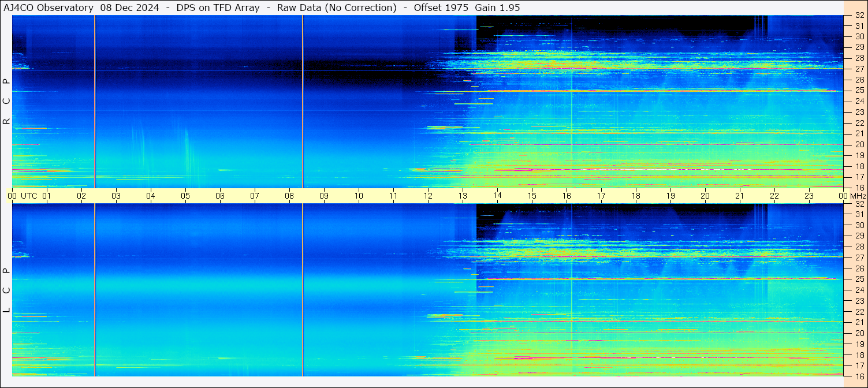Click the 23 hour tick label on time axis
This screenshot has height=388, width=868.
pyautogui.click(x=809, y=196)
